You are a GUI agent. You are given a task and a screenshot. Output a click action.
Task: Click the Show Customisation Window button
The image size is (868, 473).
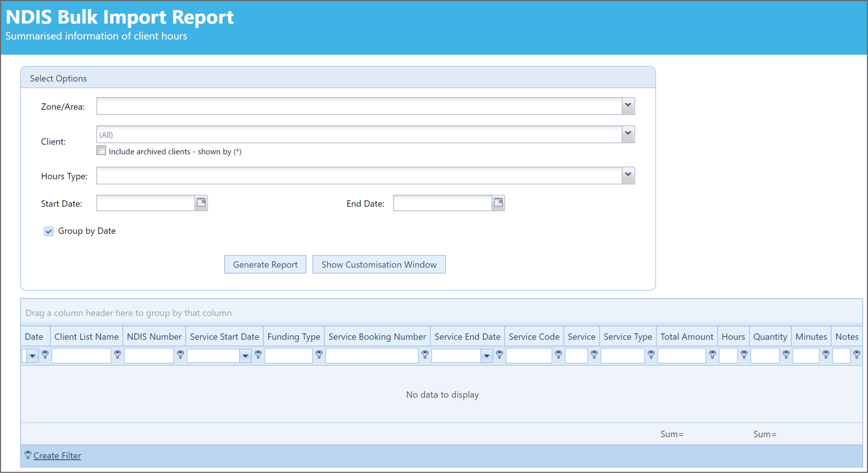click(379, 264)
